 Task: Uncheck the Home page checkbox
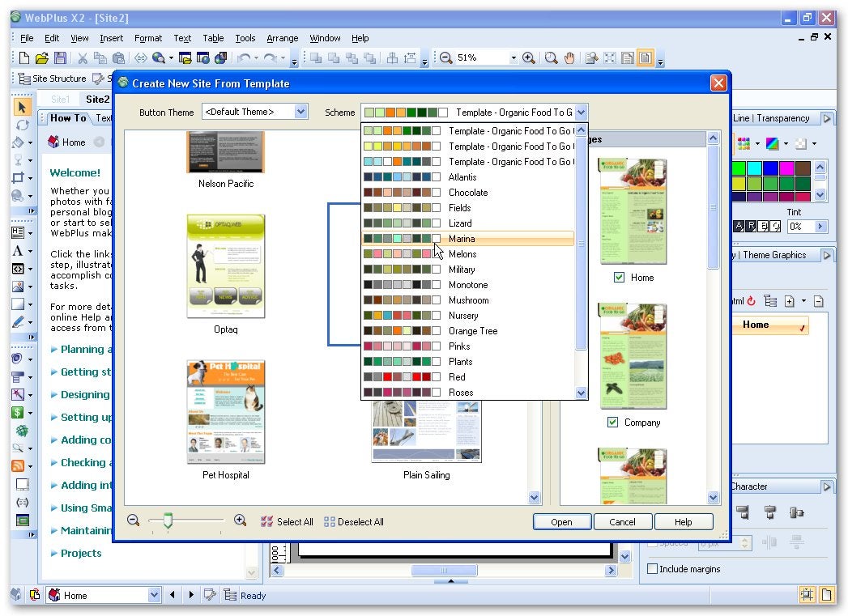(x=620, y=277)
